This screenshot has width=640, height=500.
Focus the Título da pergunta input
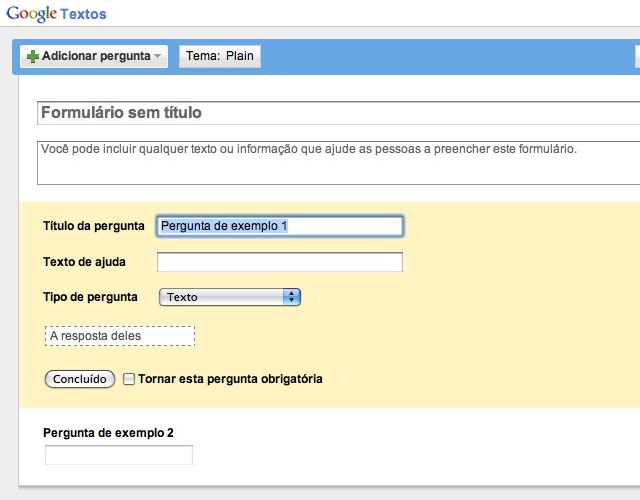280,226
